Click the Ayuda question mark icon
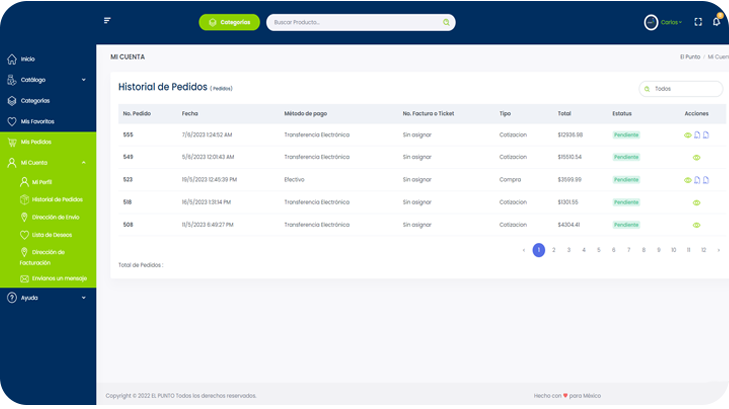 coord(12,298)
